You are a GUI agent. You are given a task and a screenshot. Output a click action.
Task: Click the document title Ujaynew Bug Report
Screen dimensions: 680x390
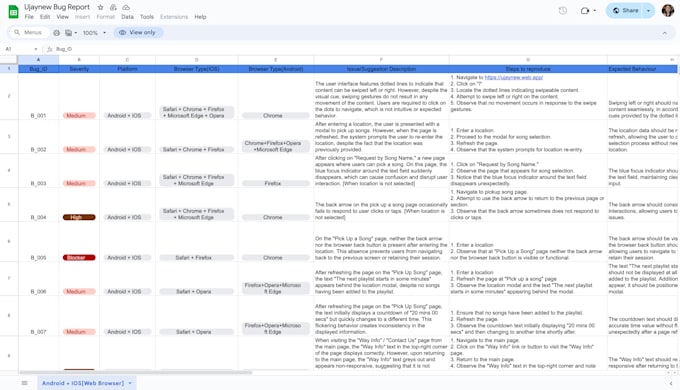57,7
